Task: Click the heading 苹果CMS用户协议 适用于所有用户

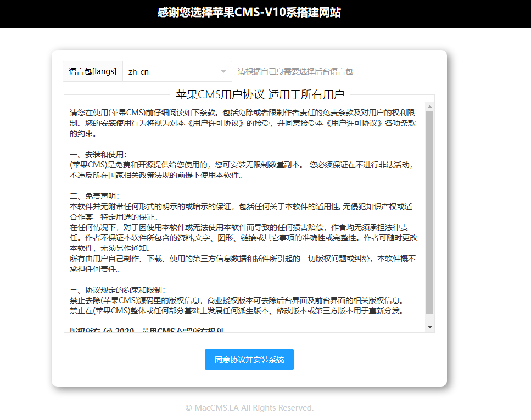Action: (x=260, y=94)
